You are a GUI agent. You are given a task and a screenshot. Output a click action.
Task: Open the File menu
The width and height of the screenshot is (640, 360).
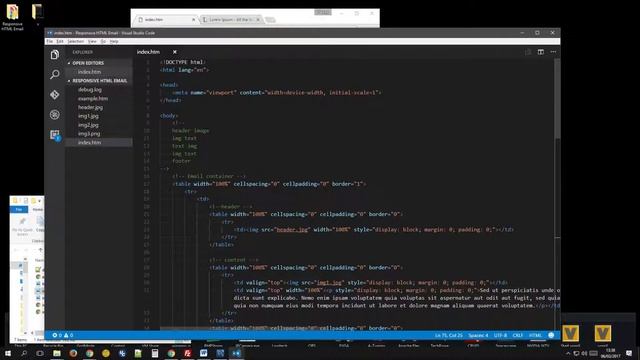pyautogui.click(x=50, y=41)
